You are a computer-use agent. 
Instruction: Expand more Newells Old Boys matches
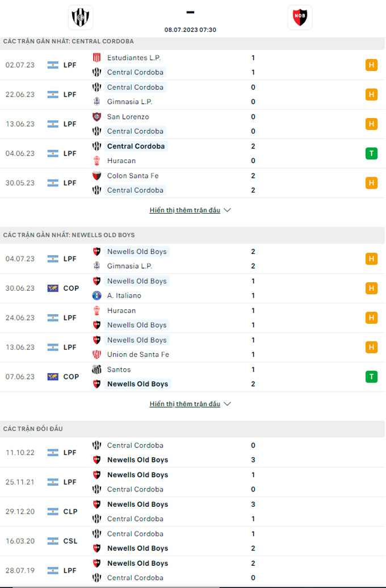[x=184, y=404]
